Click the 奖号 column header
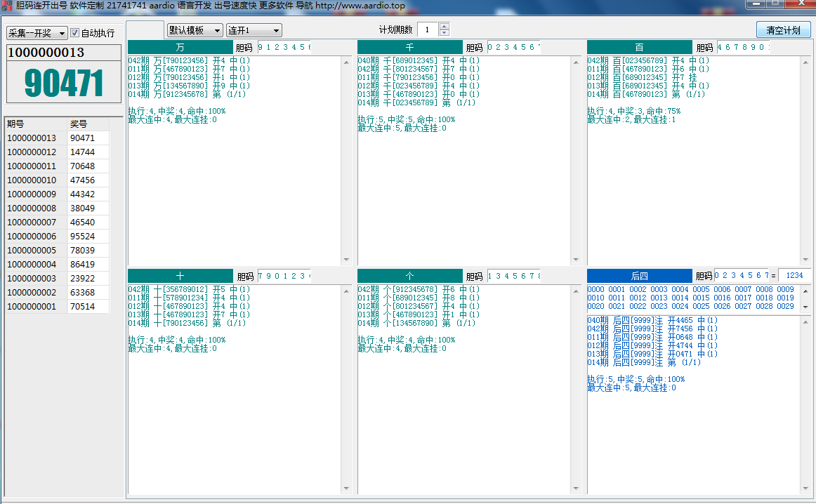Viewport: 816px width, 504px height. point(88,124)
